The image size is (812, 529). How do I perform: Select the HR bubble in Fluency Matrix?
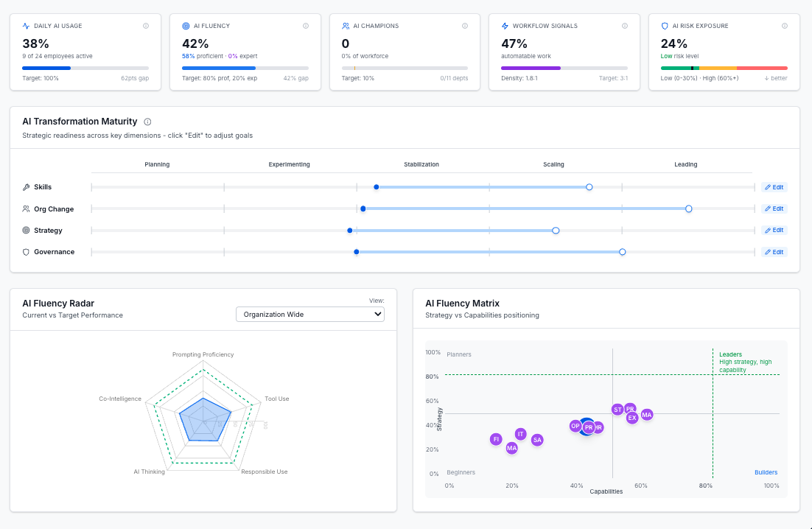[x=600, y=427]
